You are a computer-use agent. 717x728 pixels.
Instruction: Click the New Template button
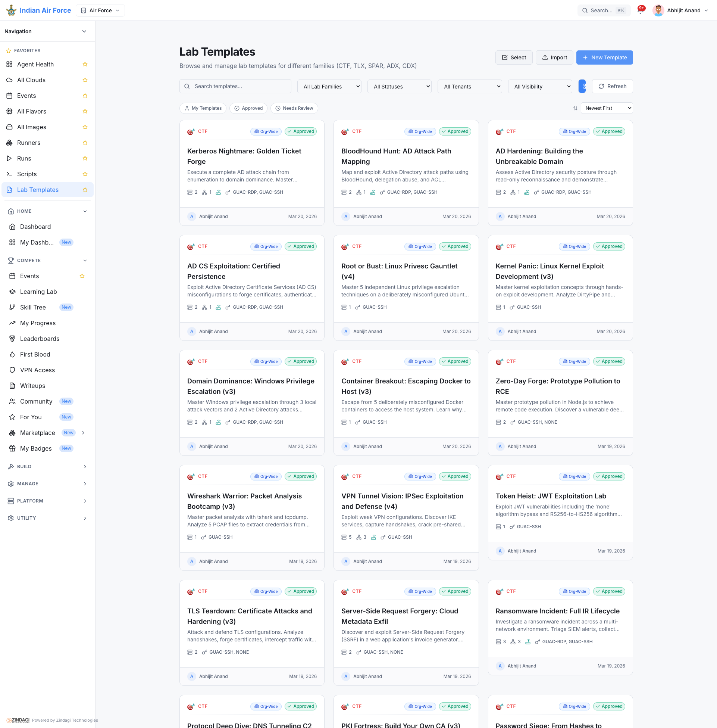[604, 57]
